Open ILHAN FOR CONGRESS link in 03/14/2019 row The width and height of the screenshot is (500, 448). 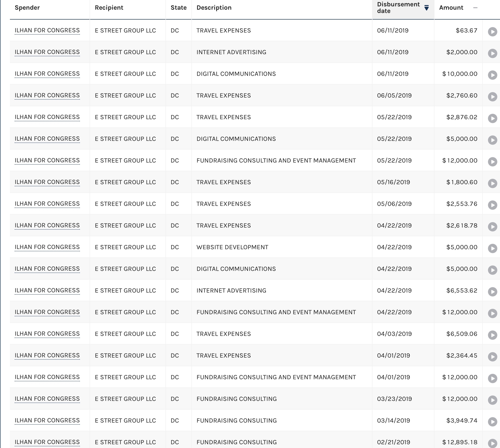coord(47,420)
